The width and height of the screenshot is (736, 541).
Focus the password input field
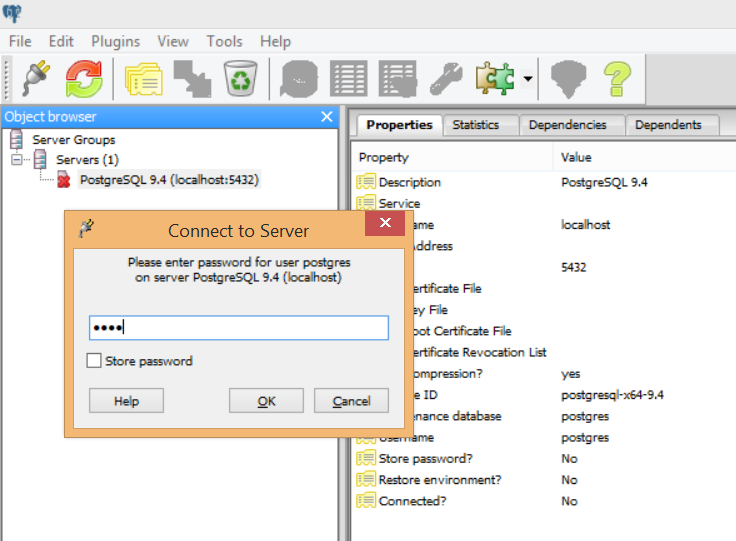coord(238,328)
